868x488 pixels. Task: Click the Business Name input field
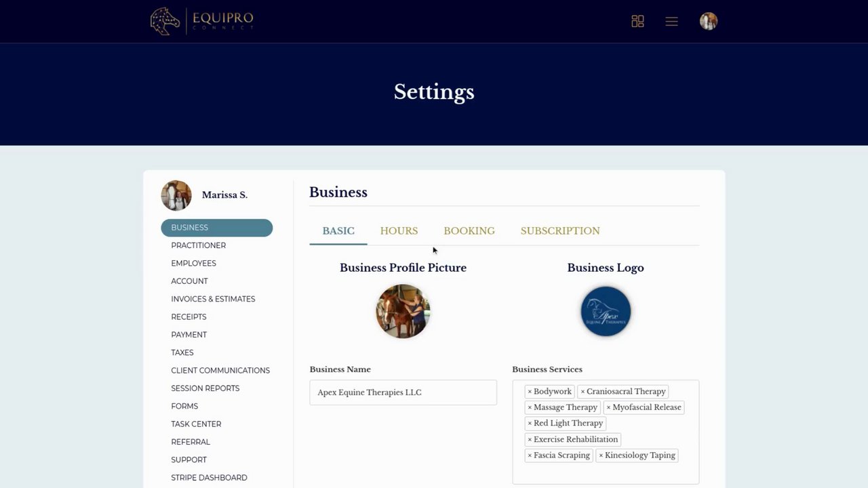tap(403, 392)
